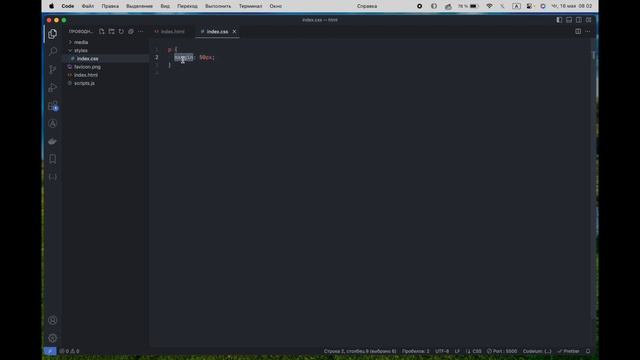The height and width of the screenshot is (360, 640).
Task: Open the Справка menu
Action: coord(367,6)
